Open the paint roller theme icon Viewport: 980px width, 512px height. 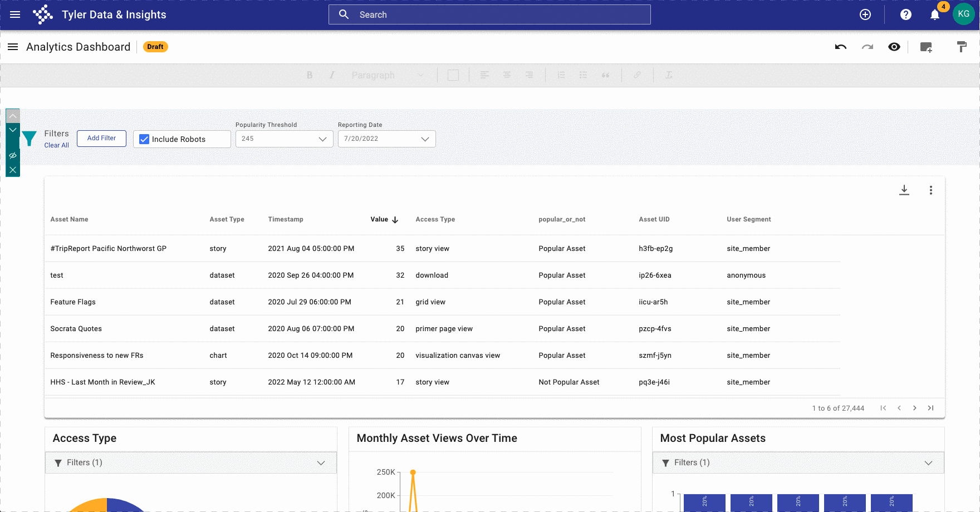click(962, 47)
